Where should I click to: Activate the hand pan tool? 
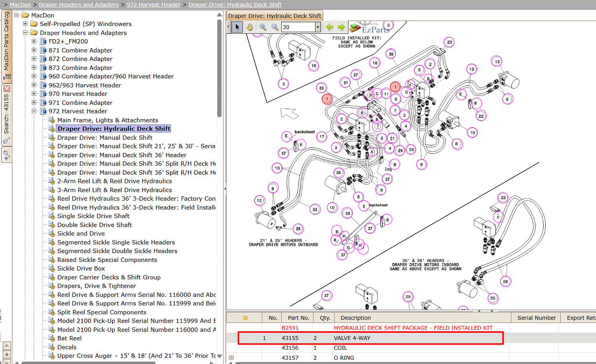tap(249, 27)
